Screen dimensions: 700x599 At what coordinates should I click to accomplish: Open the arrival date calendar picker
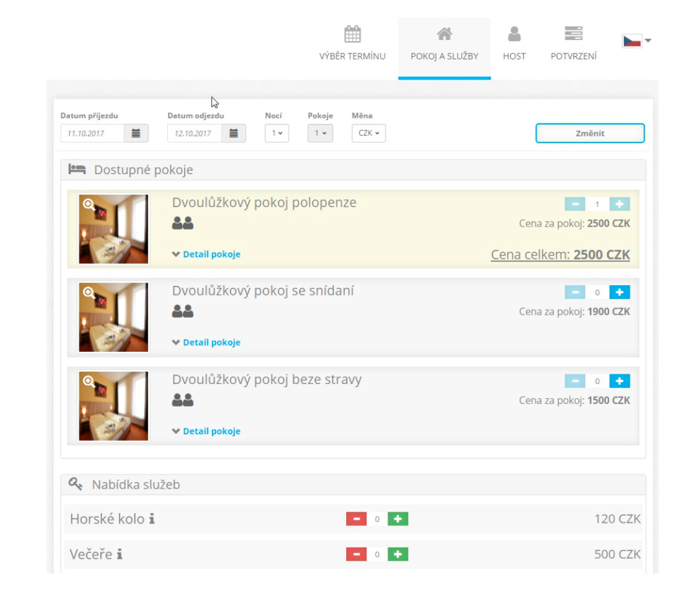pyautogui.click(x=136, y=134)
